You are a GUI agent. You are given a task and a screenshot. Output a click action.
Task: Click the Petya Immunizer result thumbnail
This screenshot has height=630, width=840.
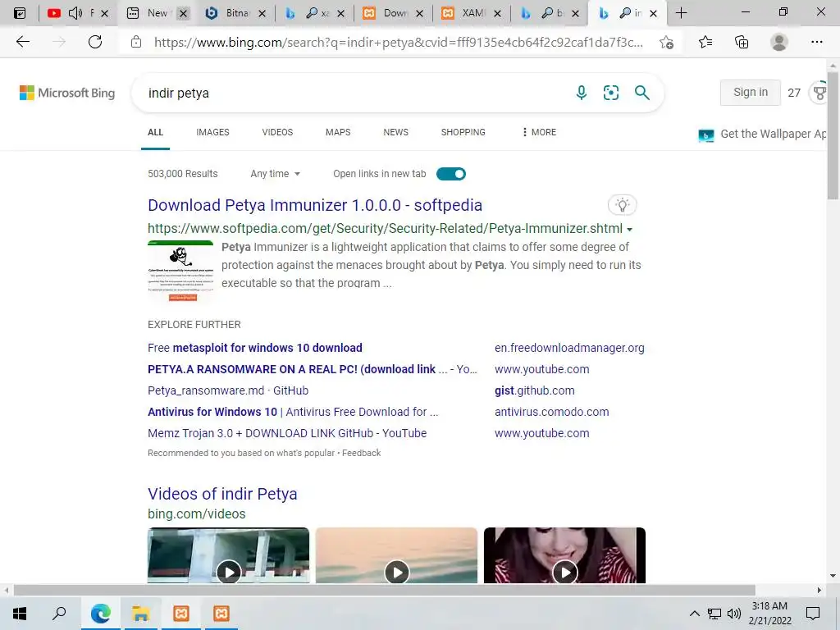(x=180, y=272)
